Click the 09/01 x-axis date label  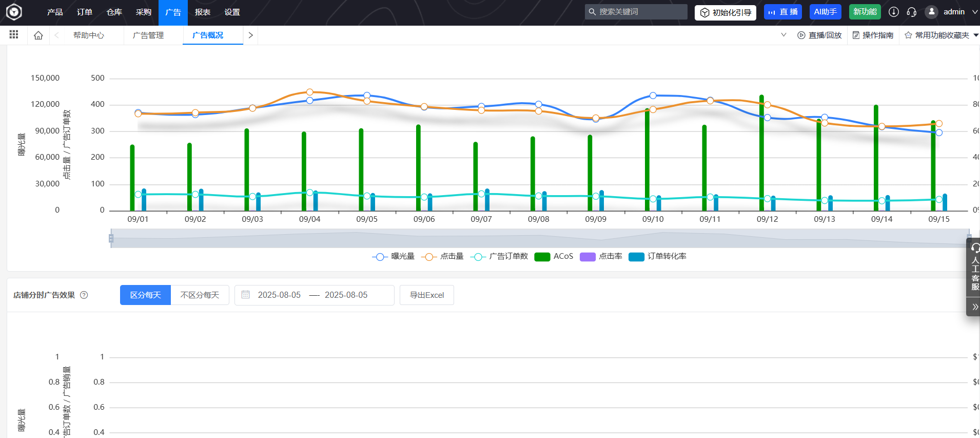coord(138,219)
